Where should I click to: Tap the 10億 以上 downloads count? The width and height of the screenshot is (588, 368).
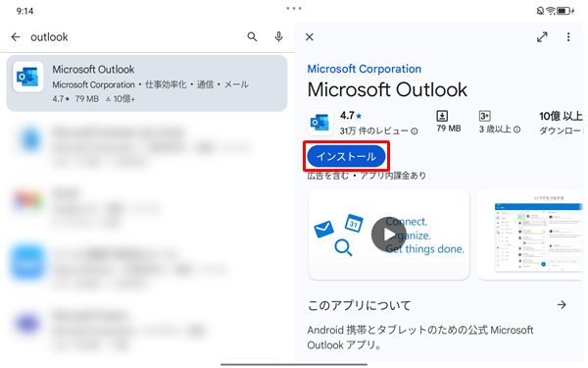point(561,116)
